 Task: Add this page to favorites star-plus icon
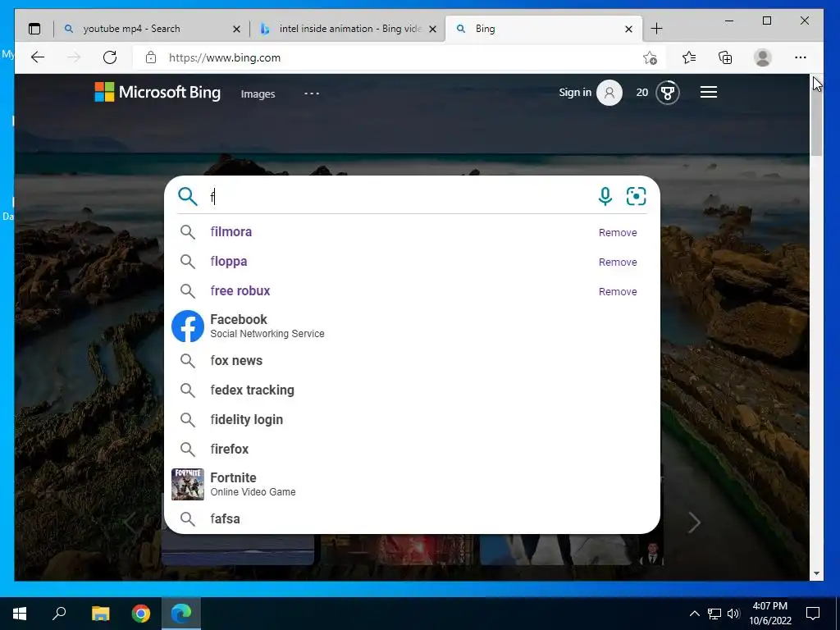pyautogui.click(x=650, y=57)
